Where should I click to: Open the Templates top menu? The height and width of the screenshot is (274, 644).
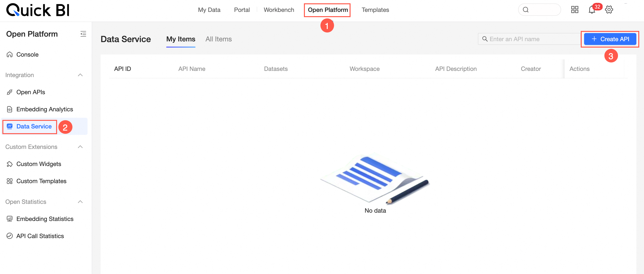point(375,10)
